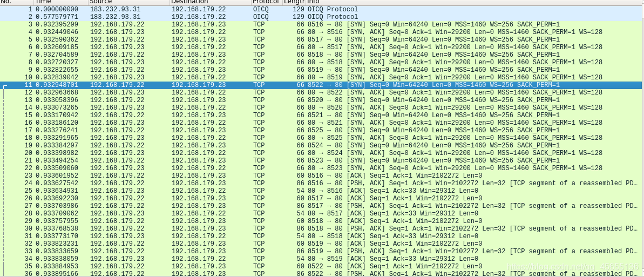Select packet 18, the 80 → 8525 SYN, ACK
Image resolution: width=644 pixels, height=277 pixels.
pyautogui.click(x=322, y=138)
